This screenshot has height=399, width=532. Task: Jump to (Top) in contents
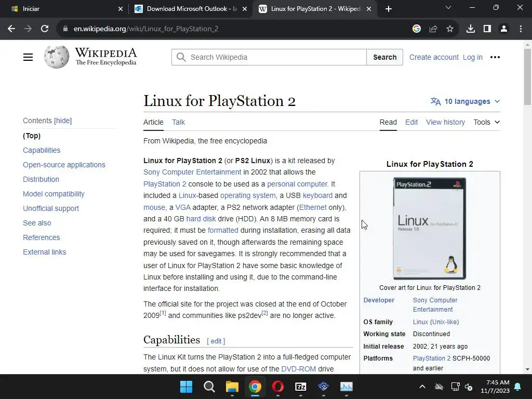click(x=32, y=136)
